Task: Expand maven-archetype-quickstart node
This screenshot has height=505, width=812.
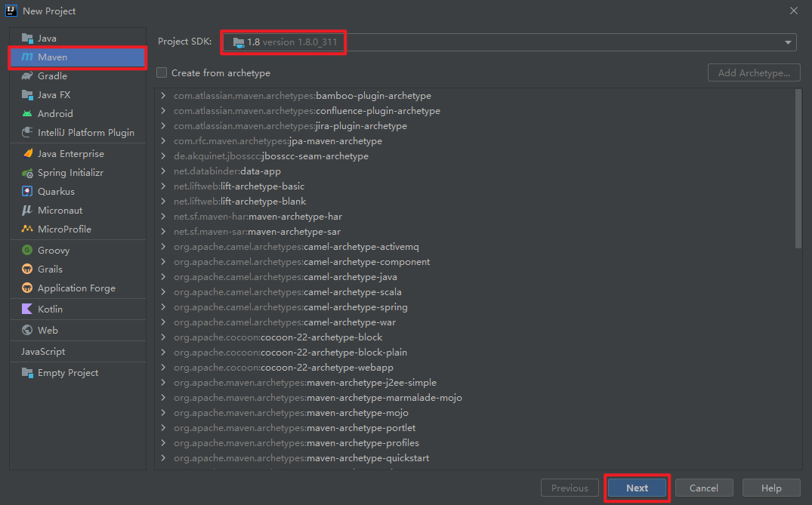Action: pos(163,458)
